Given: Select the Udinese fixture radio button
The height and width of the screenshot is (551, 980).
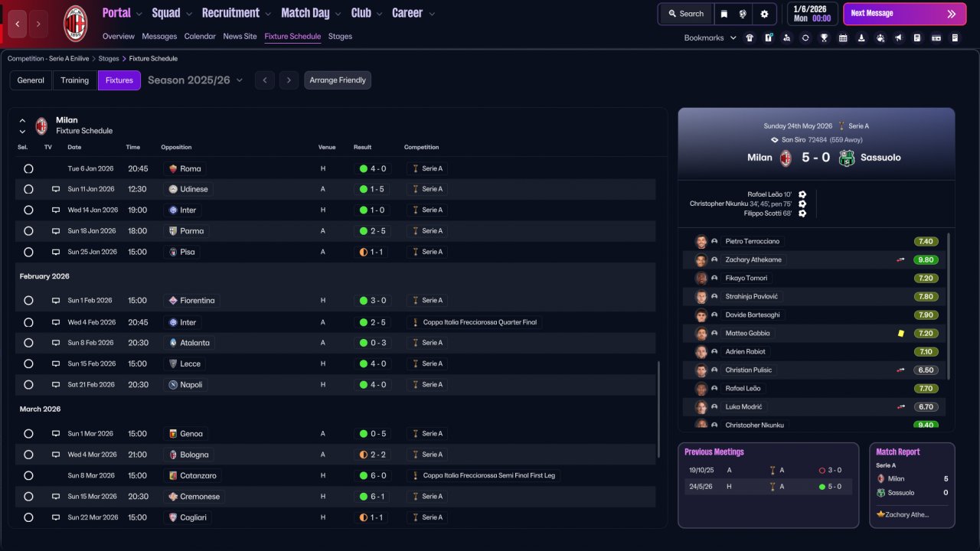Looking at the screenshot, I should [28, 189].
